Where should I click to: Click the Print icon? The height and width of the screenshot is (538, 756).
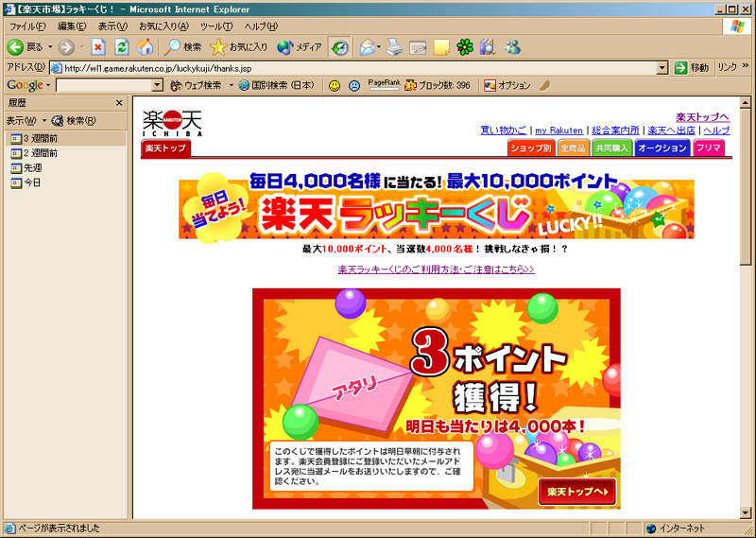click(x=394, y=47)
